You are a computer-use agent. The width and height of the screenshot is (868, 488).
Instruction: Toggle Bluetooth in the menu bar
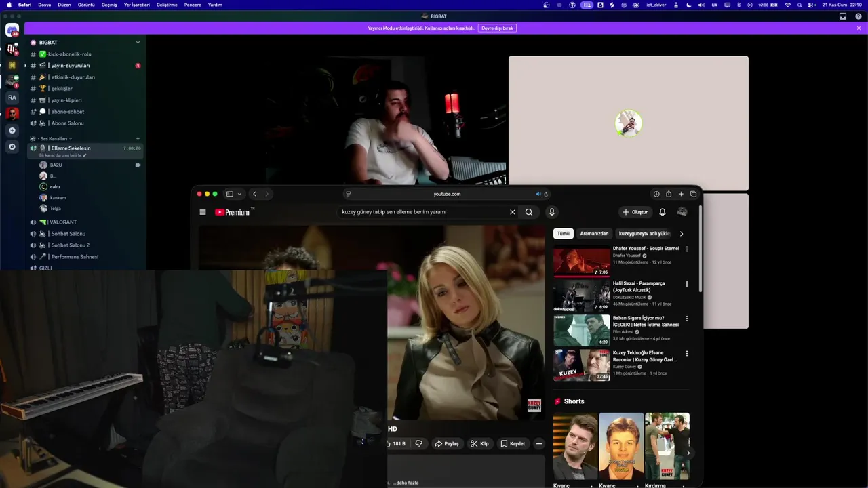point(739,5)
